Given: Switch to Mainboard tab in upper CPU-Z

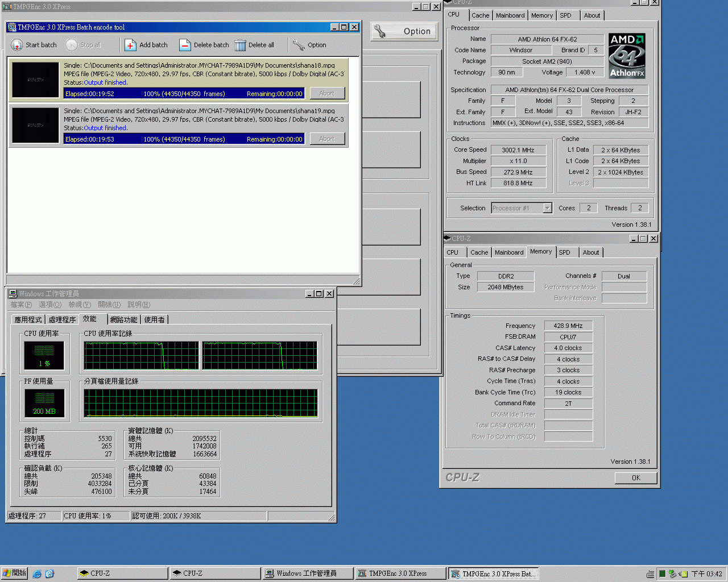Looking at the screenshot, I should [510, 15].
